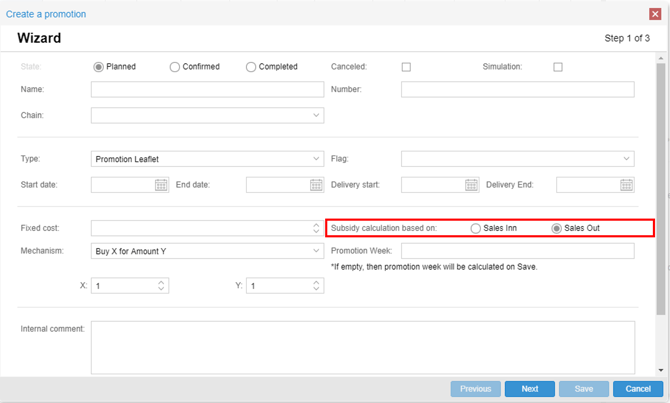
Task: Click into the Promotion Week field
Action: tap(517, 251)
